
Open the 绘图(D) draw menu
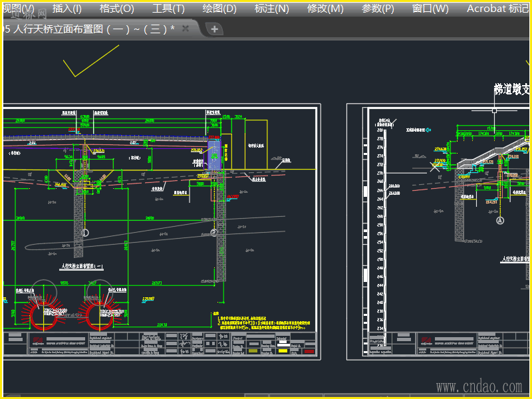[x=219, y=9]
